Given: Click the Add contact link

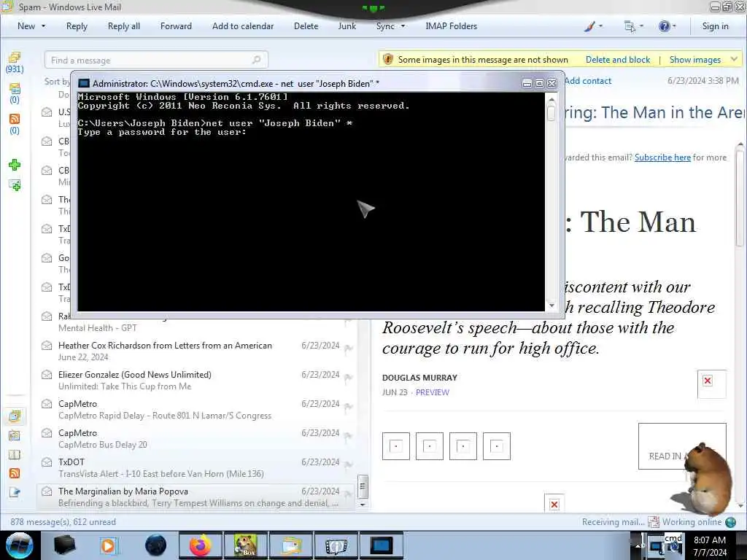Looking at the screenshot, I should coord(588,81).
